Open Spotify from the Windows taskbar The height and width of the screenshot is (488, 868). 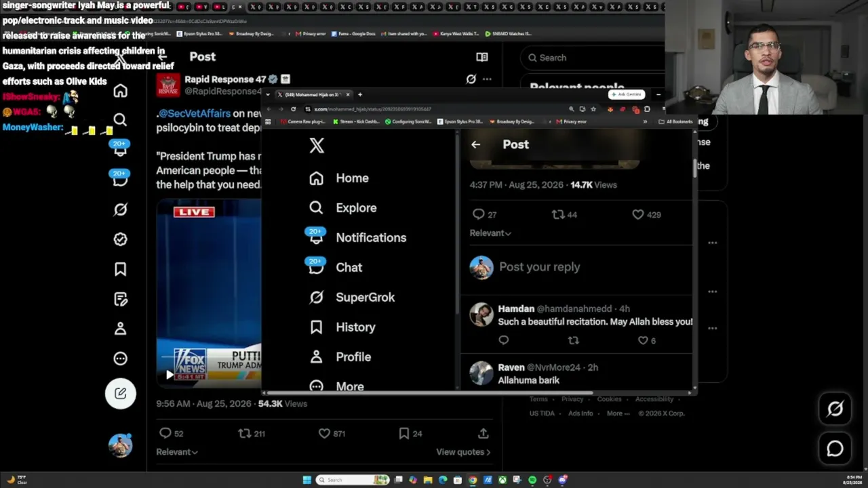click(x=532, y=480)
